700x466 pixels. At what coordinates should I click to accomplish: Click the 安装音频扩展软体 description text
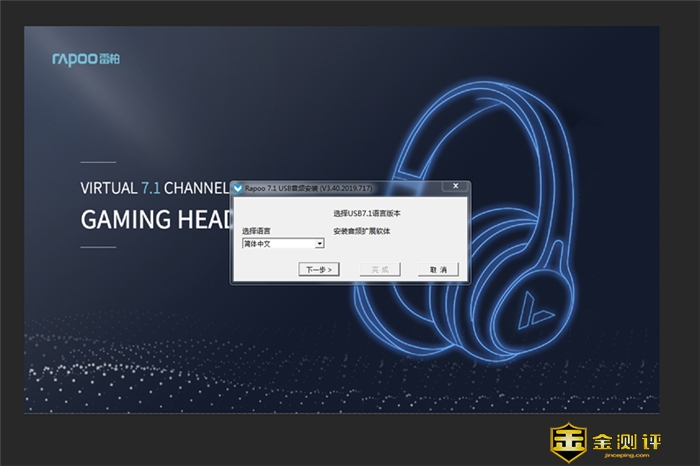(362, 231)
